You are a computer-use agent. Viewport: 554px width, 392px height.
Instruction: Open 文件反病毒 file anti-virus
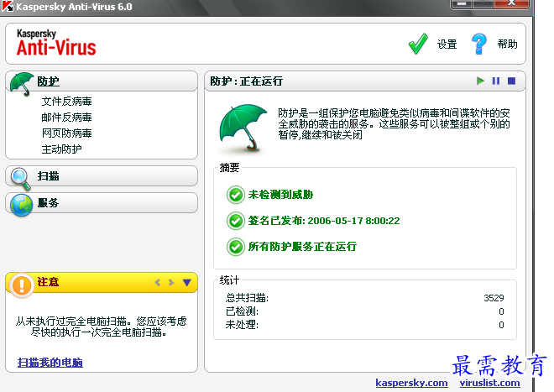[66, 102]
